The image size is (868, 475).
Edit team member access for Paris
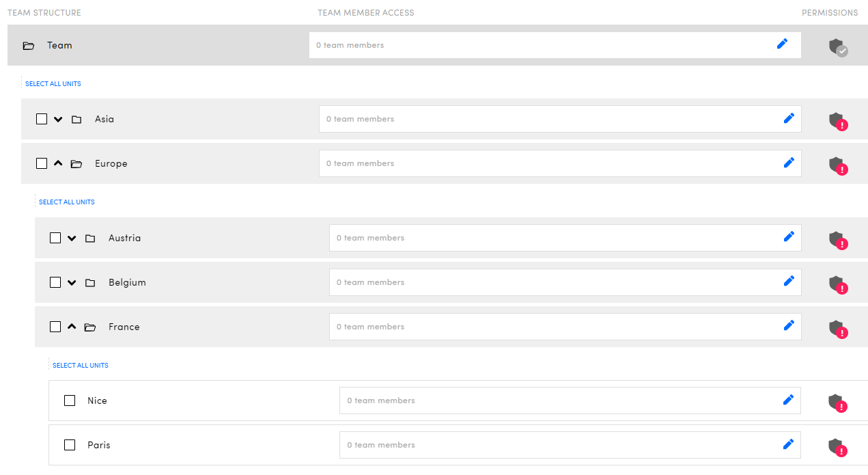[x=788, y=444]
